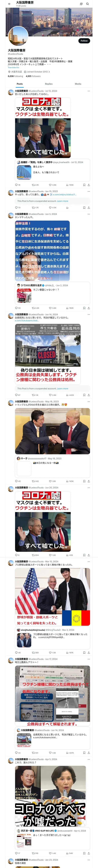Open more options on Jul 13, 2024 post
This screenshot has width=98, height=868.
pos(89,91)
